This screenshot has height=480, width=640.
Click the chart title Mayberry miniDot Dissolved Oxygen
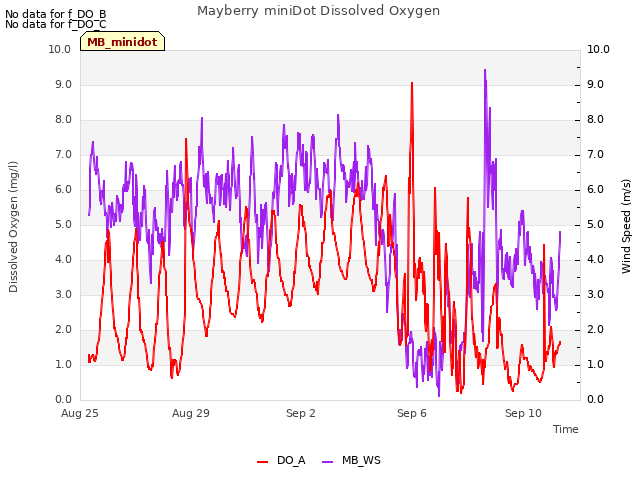click(318, 11)
